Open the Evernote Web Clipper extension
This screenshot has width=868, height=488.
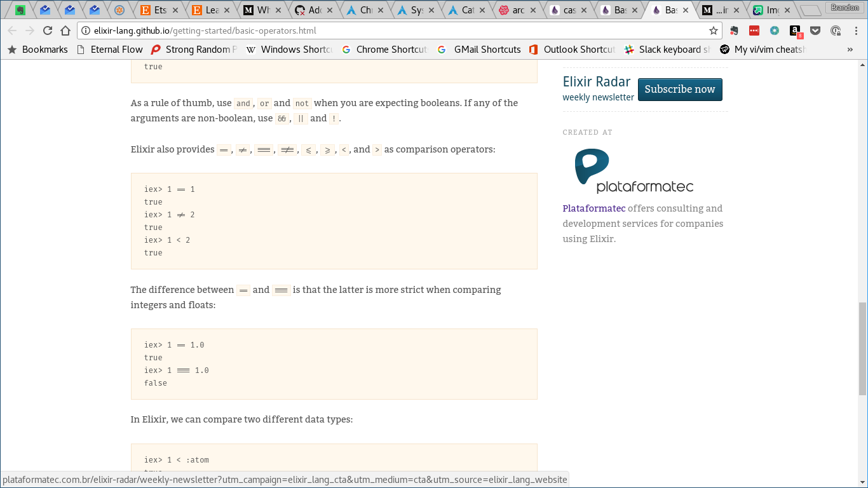(x=734, y=30)
